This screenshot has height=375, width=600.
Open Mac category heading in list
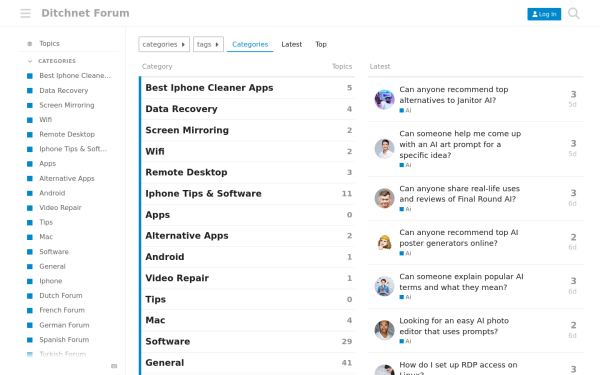pos(155,320)
